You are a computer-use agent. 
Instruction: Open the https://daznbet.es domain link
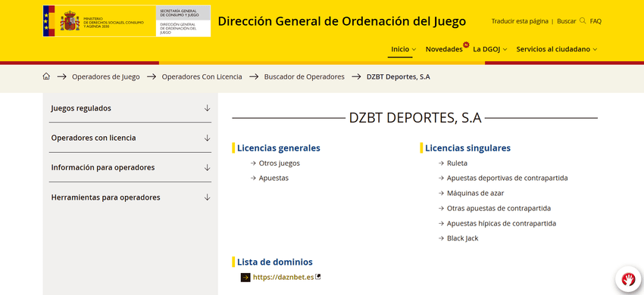(283, 278)
